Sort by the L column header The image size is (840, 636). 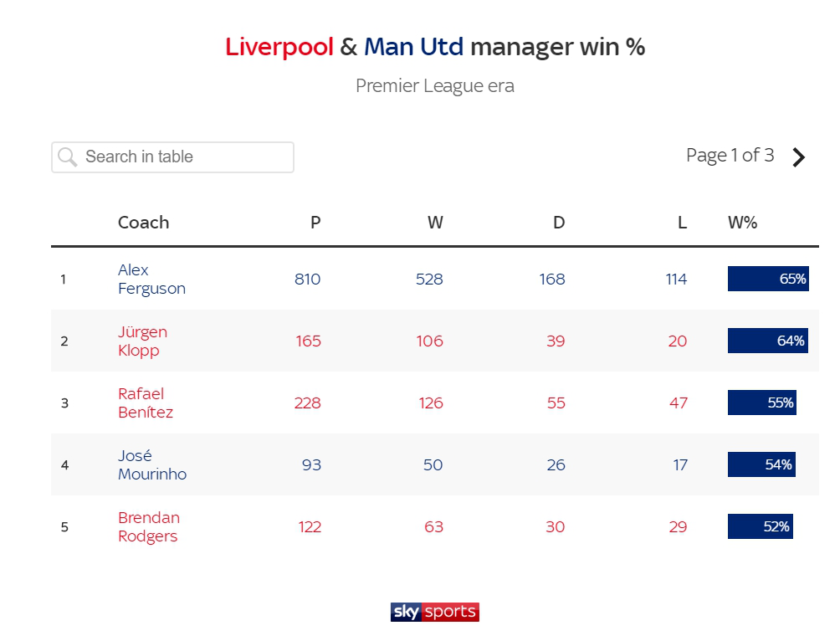(682, 223)
